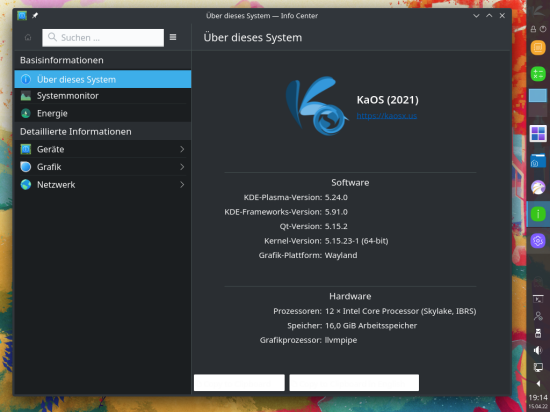550x412 pixels.
Task: Open the kaosx.us website link
Action: 387,116
